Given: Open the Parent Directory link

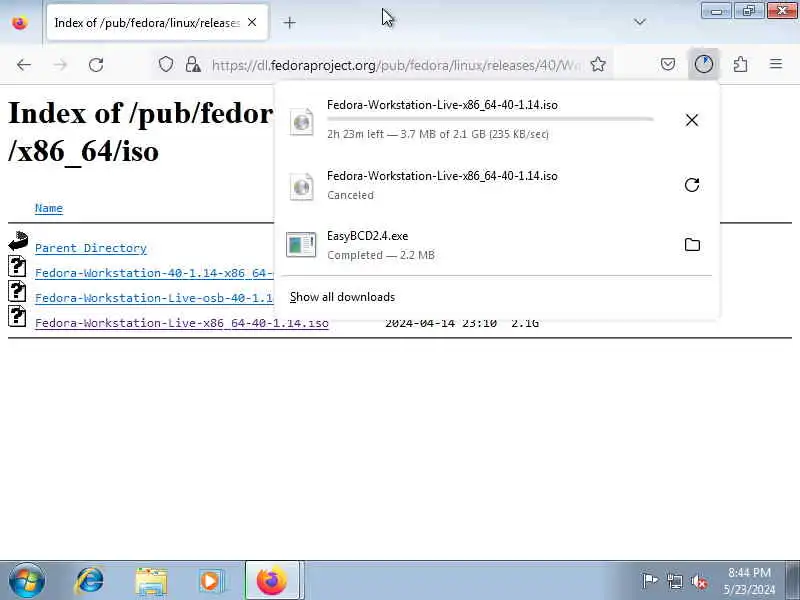Looking at the screenshot, I should point(91,248).
